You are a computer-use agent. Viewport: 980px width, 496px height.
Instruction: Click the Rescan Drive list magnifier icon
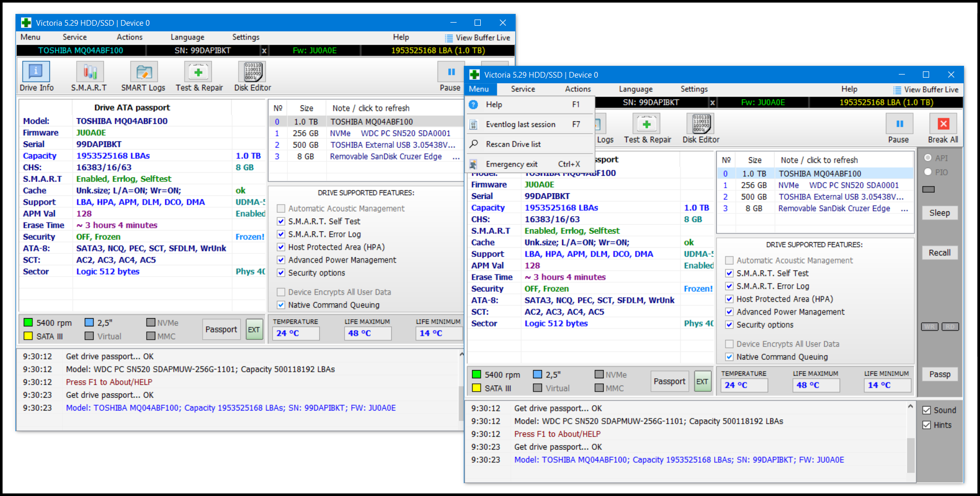coord(474,144)
